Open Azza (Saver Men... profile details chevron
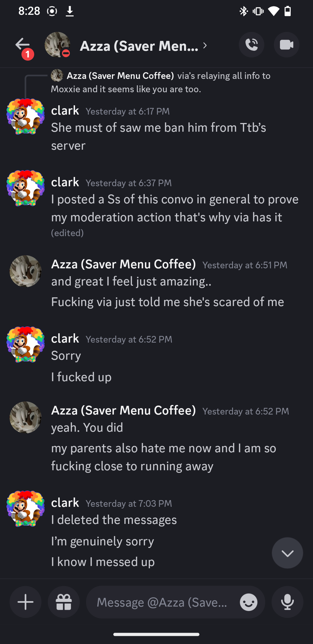Viewport: 313px width, 644px height. (x=205, y=46)
